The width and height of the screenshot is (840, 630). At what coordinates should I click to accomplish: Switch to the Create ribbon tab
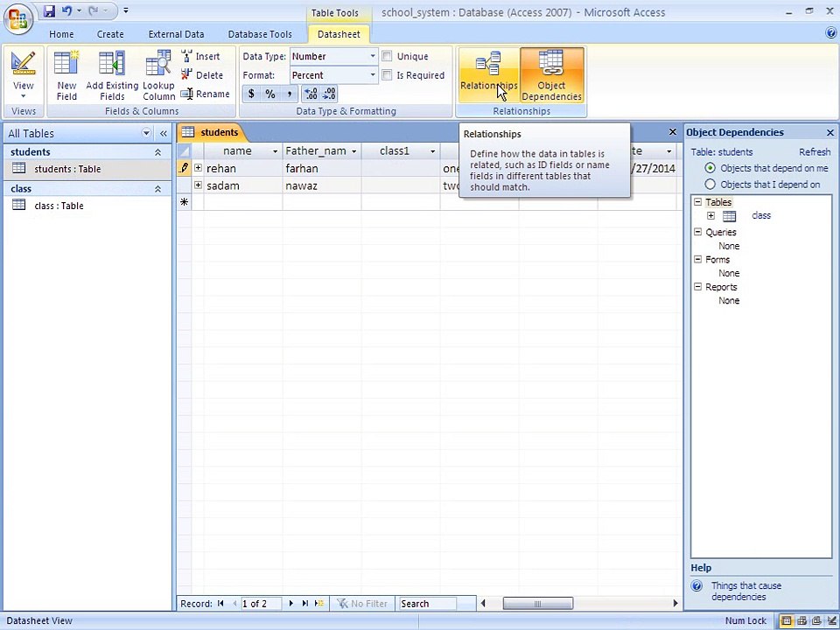(x=110, y=34)
